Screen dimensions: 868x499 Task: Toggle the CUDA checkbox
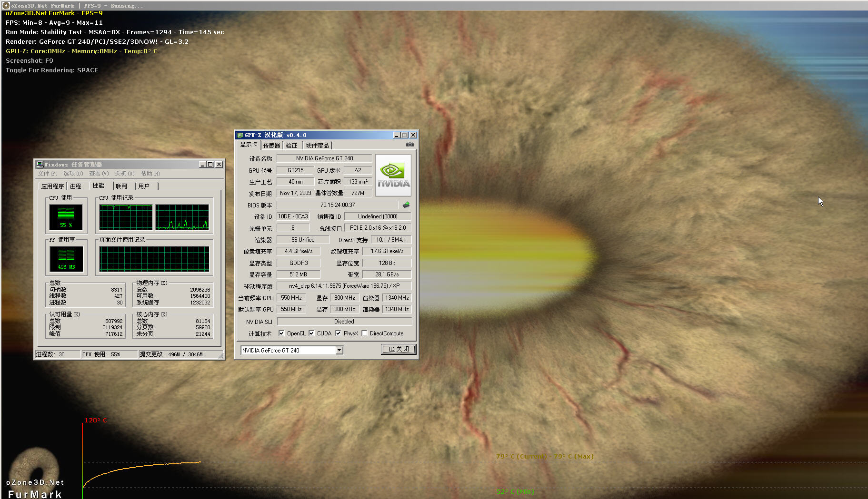pyautogui.click(x=311, y=333)
